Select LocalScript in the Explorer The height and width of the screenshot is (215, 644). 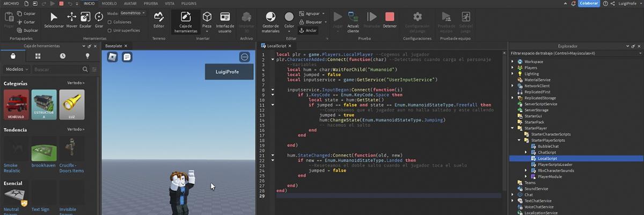pyautogui.click(x=547, y=159)
